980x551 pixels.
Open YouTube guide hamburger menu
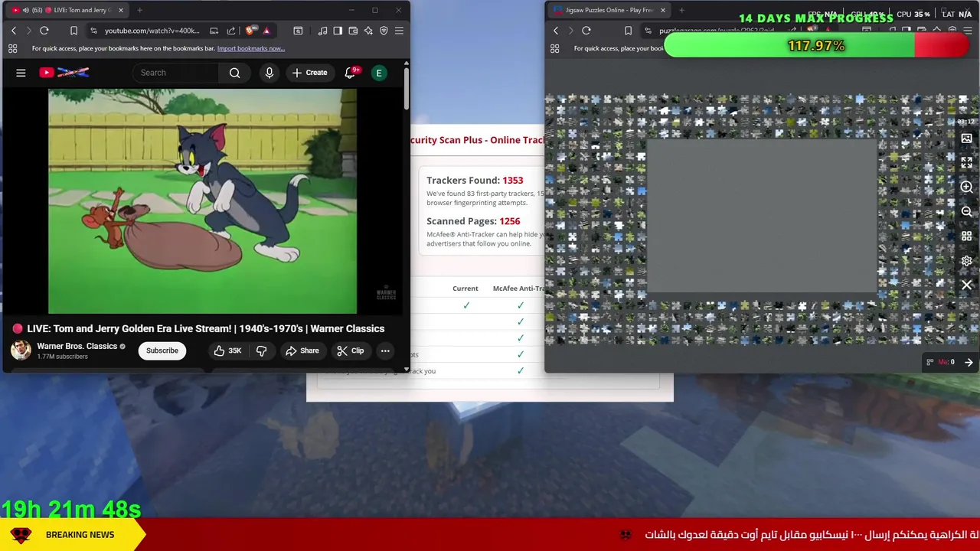21,73
